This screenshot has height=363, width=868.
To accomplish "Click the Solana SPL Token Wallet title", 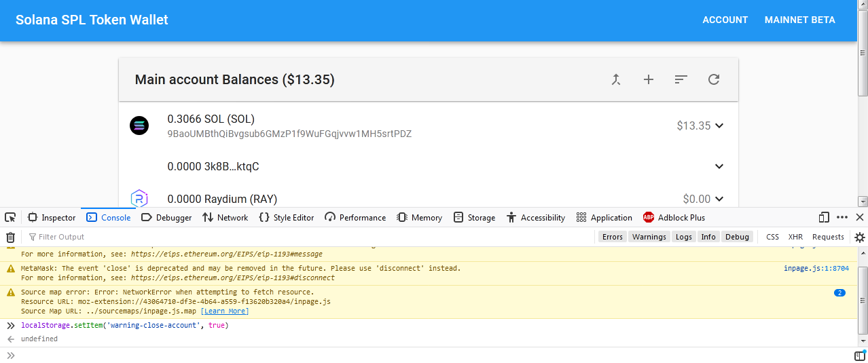I will [x=92, y=20].
